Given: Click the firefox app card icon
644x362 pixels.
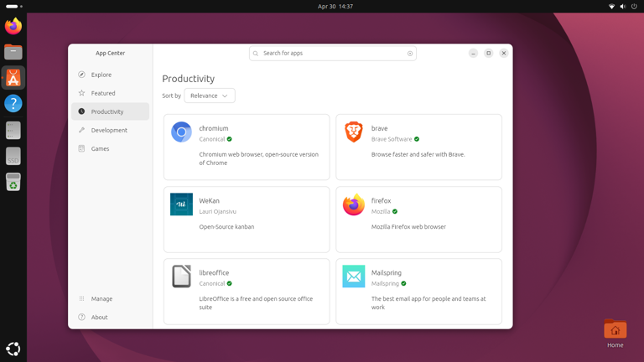Looking at the screenshot, I should pyautogui.click(x=354, y=204).
